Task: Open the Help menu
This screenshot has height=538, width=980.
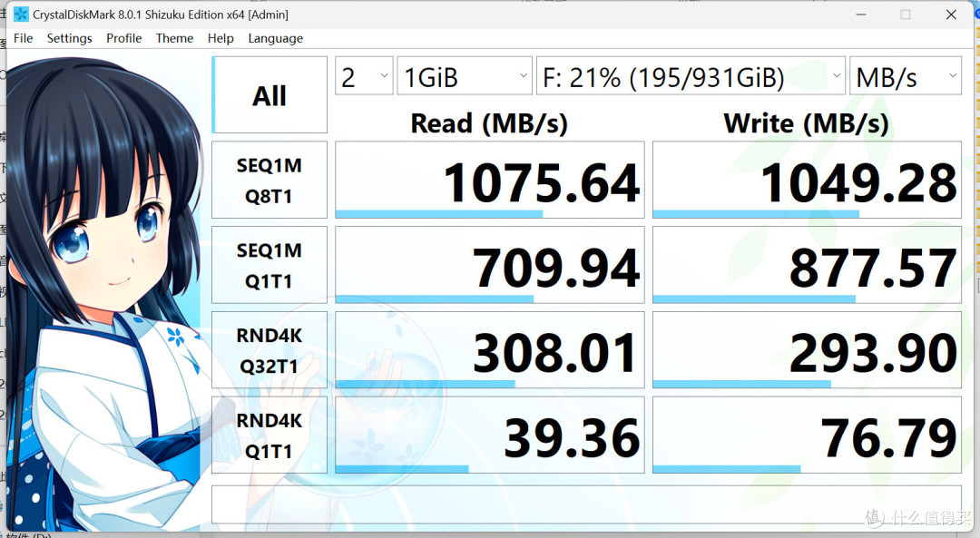Action: point(220,38)
